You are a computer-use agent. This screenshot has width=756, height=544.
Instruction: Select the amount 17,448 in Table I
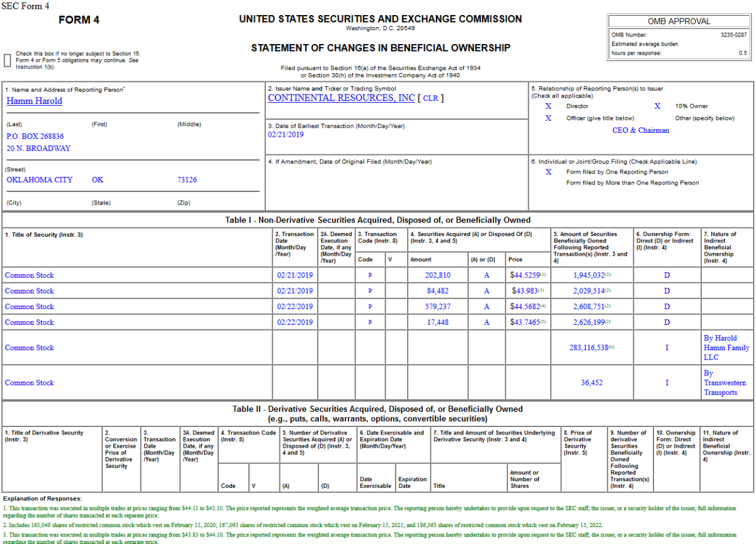(438, 322)
